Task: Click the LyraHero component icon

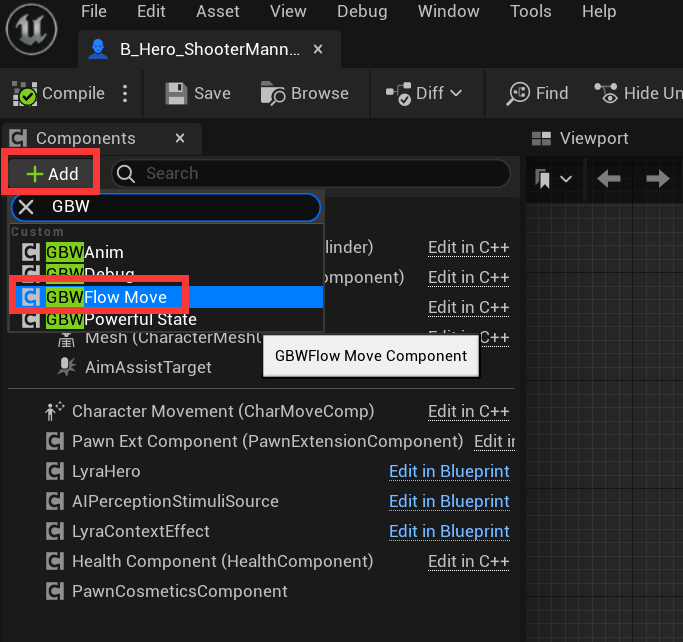Action: (55, 472)
